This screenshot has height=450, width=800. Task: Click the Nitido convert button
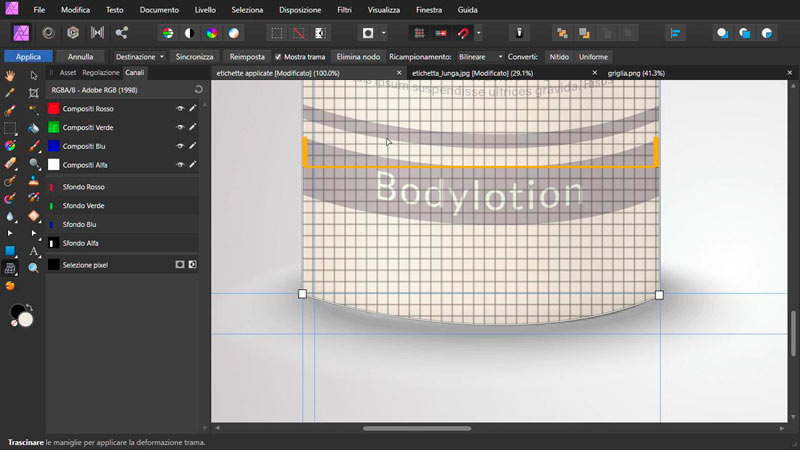click(559, 57)
